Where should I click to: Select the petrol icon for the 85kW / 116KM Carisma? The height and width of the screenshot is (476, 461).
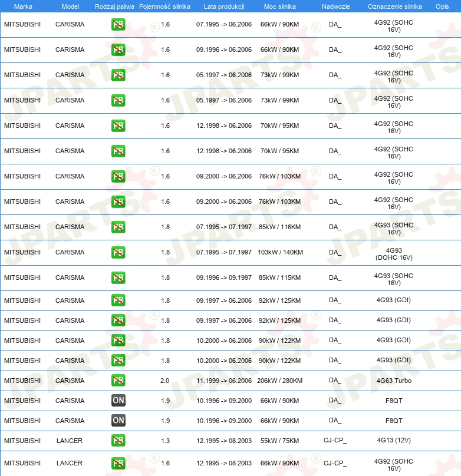click(x=118, y=227)
